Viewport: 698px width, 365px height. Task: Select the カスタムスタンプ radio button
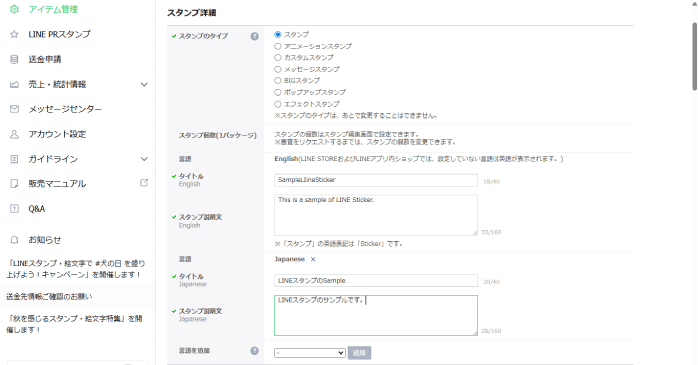point(278,57)
